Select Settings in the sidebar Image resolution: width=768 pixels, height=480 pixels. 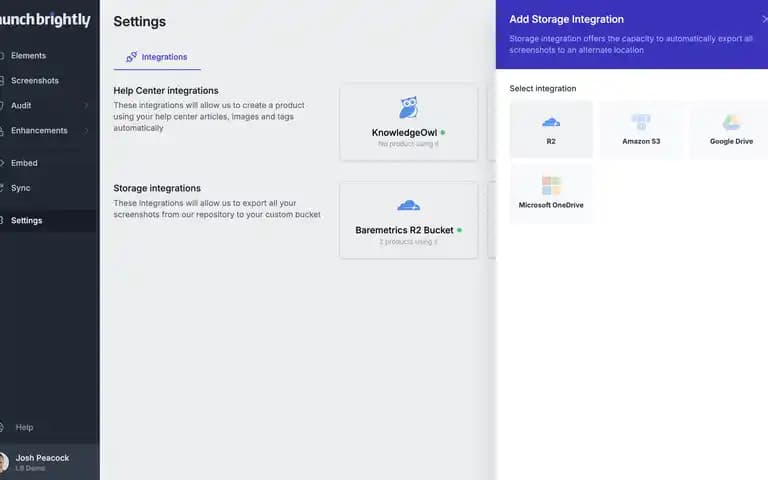click(26, 220)
